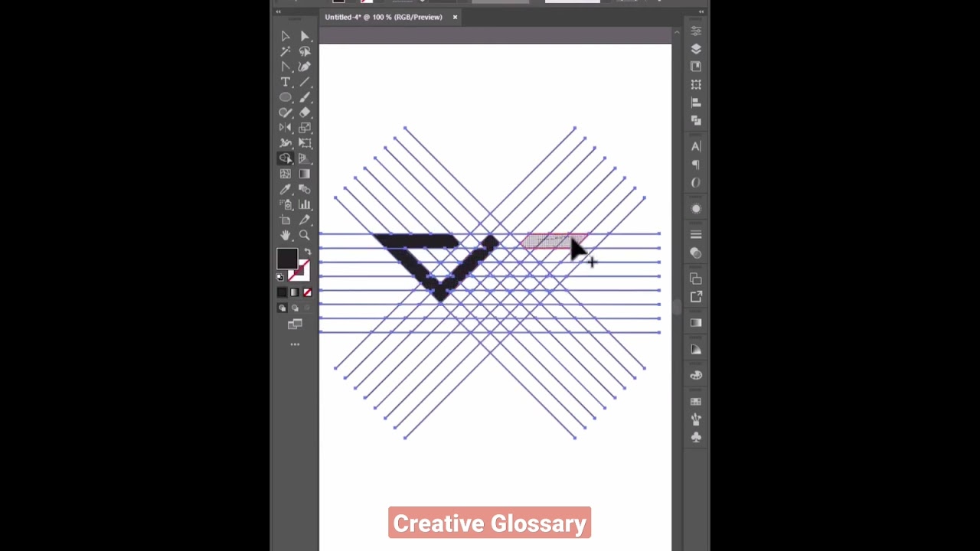
Task: Close the Untitled-4 document tab
Action: coord(455,17)
